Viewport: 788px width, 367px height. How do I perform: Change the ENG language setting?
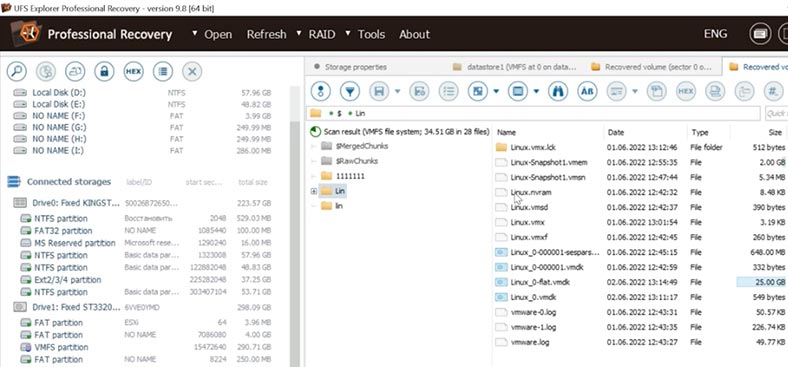pos(716,34)
